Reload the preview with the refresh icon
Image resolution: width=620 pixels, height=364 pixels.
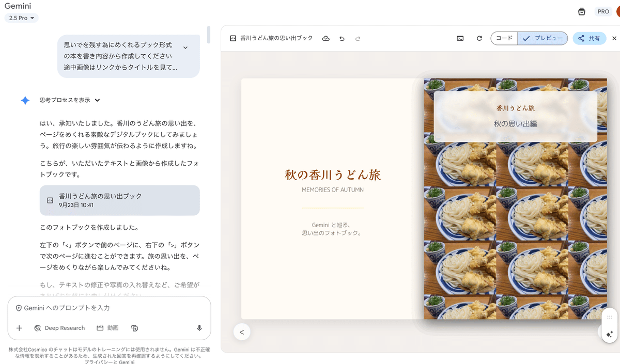479,39
